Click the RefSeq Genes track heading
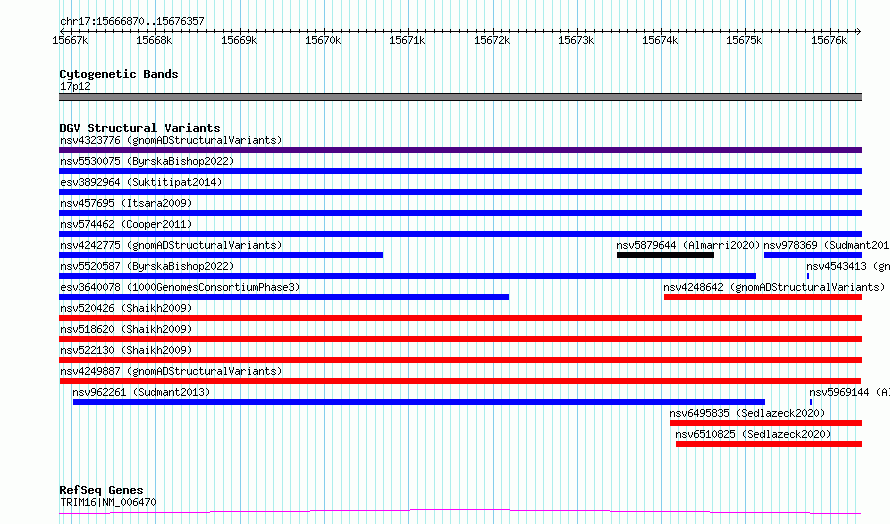Image resolution: width=890 pixels, height=524 pixels. pyautogui.click(x=101, y=490)
